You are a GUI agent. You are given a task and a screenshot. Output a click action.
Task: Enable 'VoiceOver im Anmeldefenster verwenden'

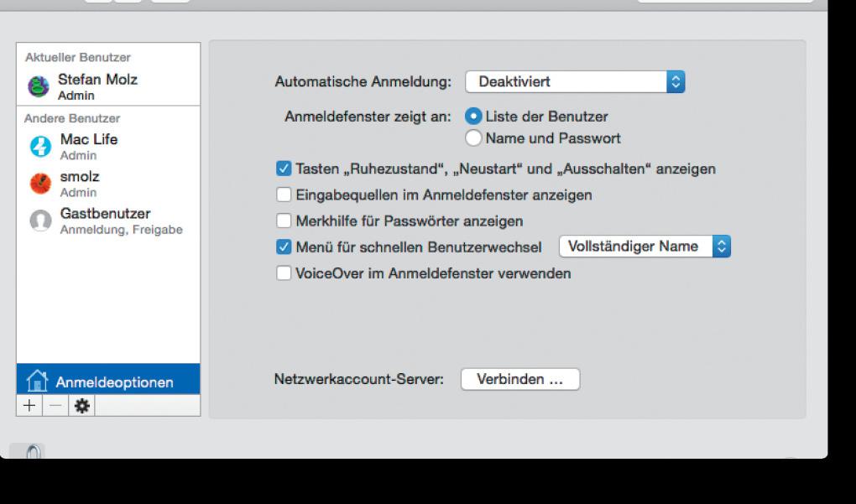tap(284, 273)
